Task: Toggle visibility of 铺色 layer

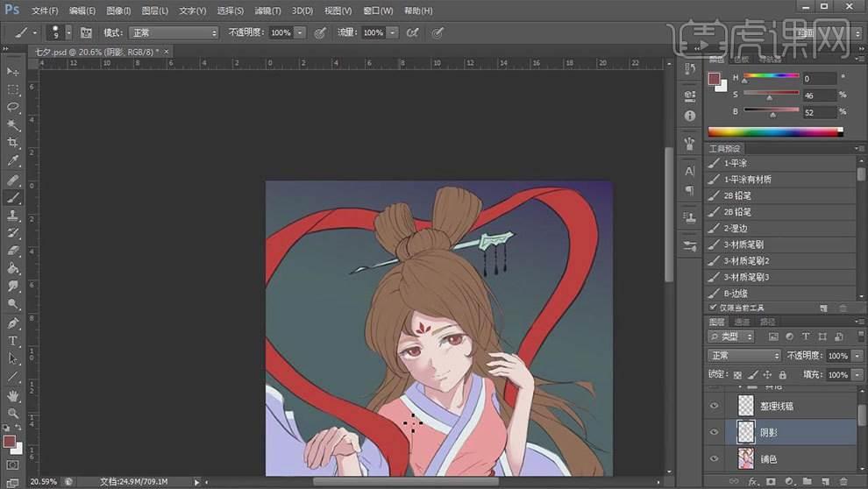Action: point(714,458)
